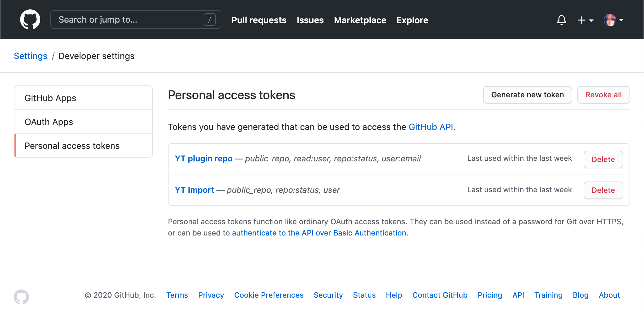Go back to Settings via breadcrumb

coord(30,56)
